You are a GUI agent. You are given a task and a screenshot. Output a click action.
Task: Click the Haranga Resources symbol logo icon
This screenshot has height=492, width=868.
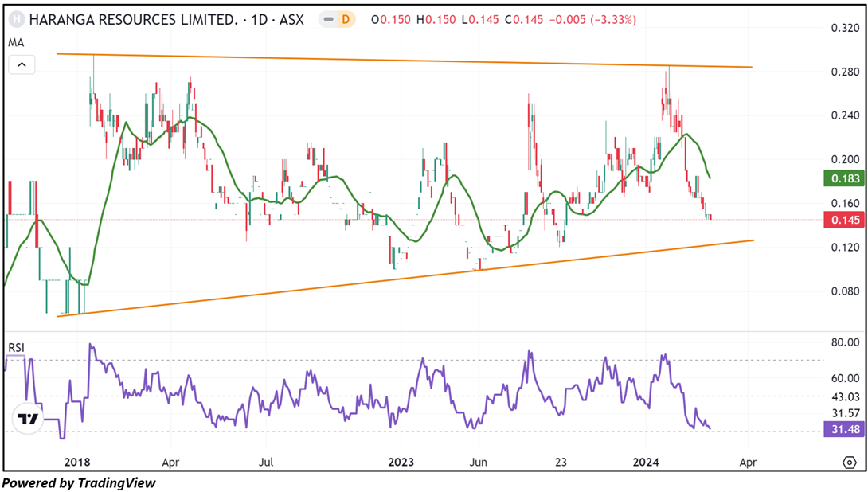[x=18, y=19]
